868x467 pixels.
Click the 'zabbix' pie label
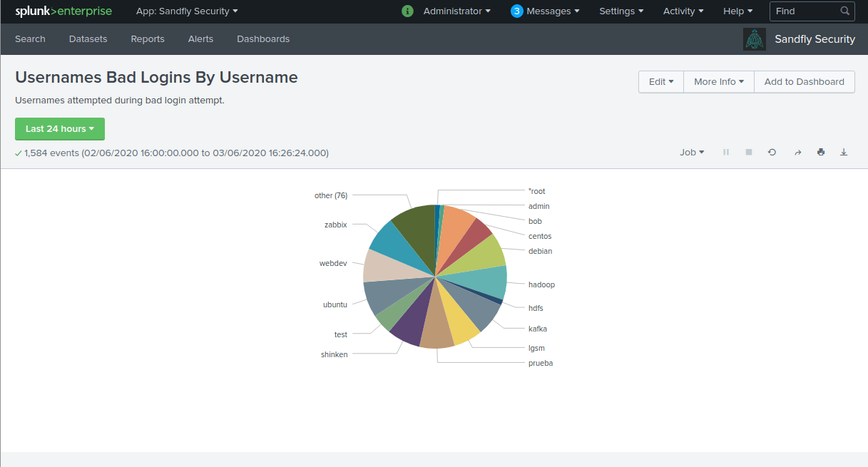[x=336, y=225]
